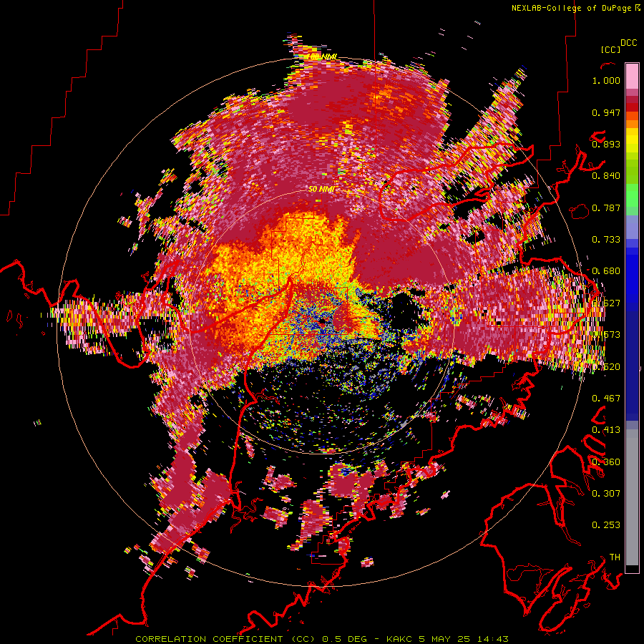The image size is (644, 644).
Task: Click the DCC legend title
Action: [629, 43]
